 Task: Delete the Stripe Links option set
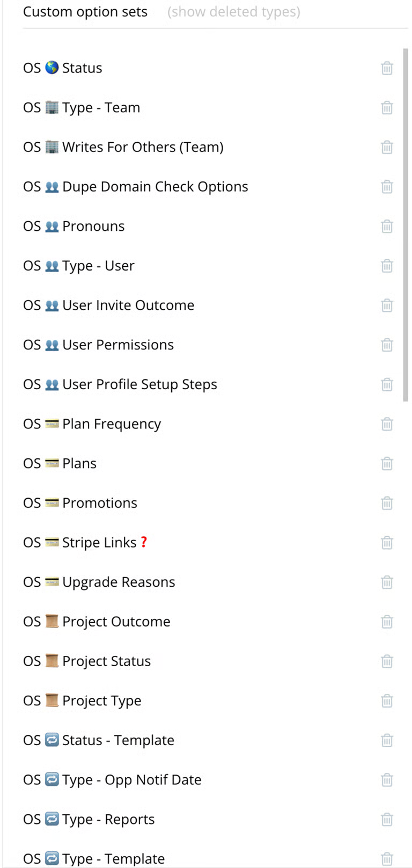[387, 543]
